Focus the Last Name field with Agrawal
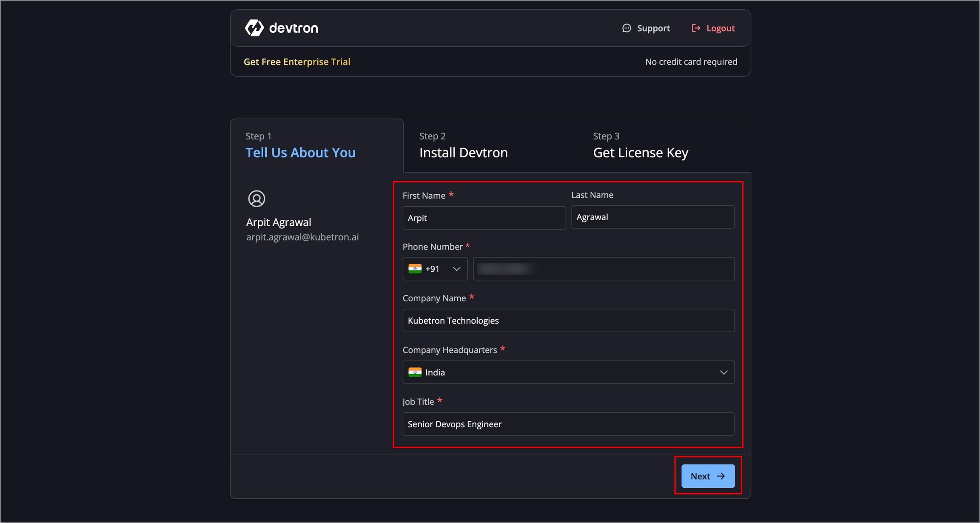Screen dimensions: 980x523 click(653, 217)
